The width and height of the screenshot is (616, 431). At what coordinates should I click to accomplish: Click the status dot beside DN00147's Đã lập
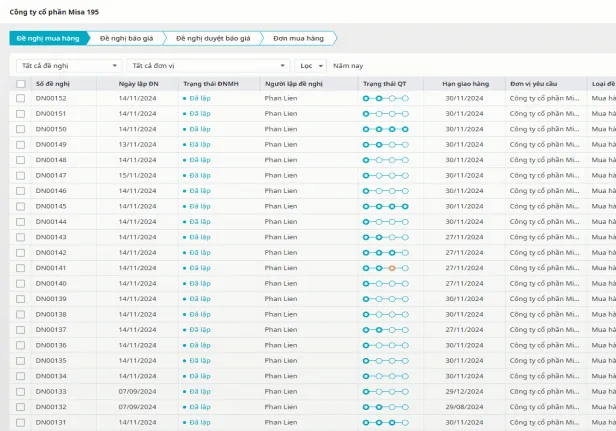coord(184,175)
